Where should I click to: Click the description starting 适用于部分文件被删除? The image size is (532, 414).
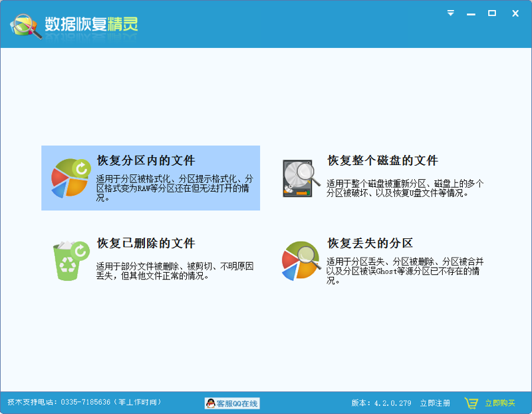tap(174, 271)
